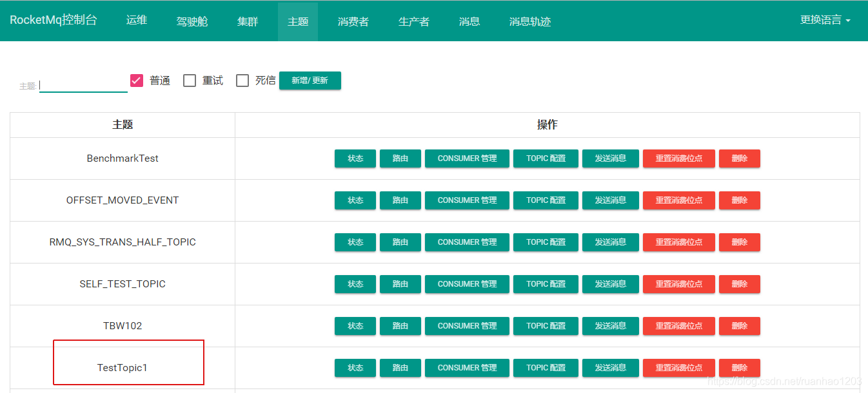
Task: Select the TestTopic1 topic name cell
Action: point(123,368)
